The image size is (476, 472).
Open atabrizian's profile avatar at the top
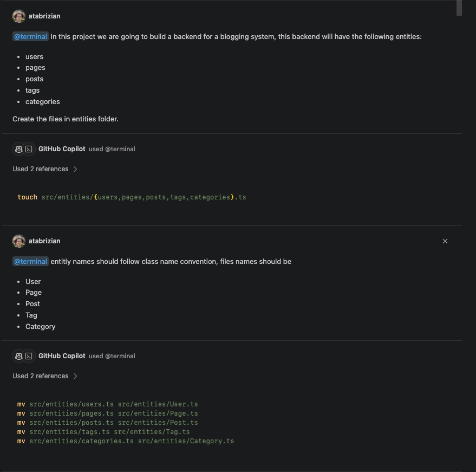tap(19, 16)
